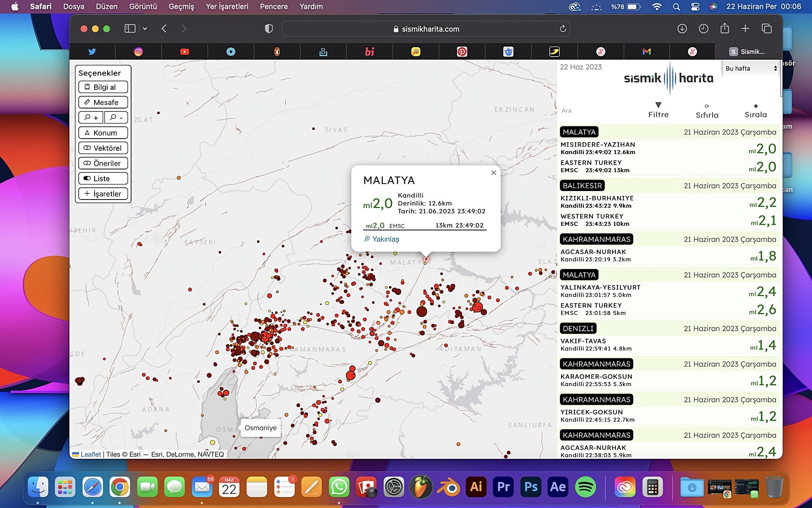This screenshot has width=812, height=508.
Task: Expand Safari sidebar options chevron
Action: click(x=145, y=29)
